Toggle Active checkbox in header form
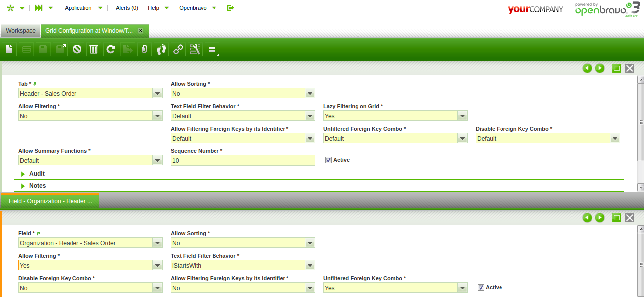Image resolution: width=644 pixels, height=297 pixels. (x=328, y=160)
